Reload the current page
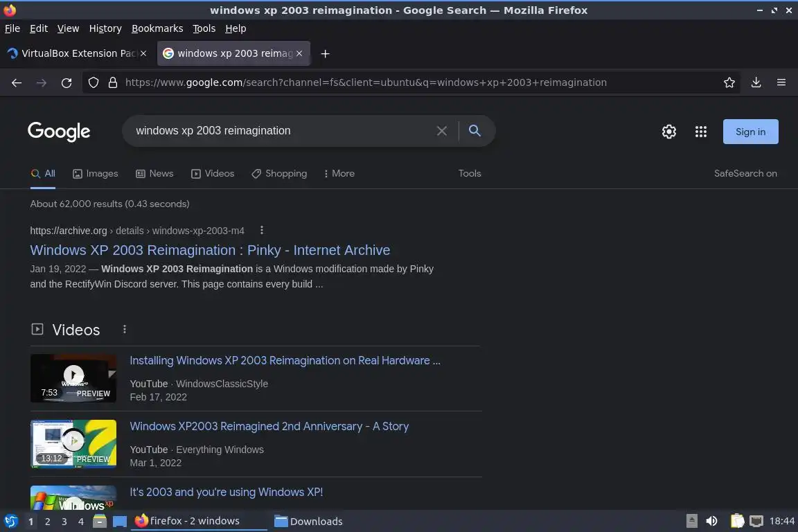This screenshot has width=798, height=532. [x=66, y=83]
